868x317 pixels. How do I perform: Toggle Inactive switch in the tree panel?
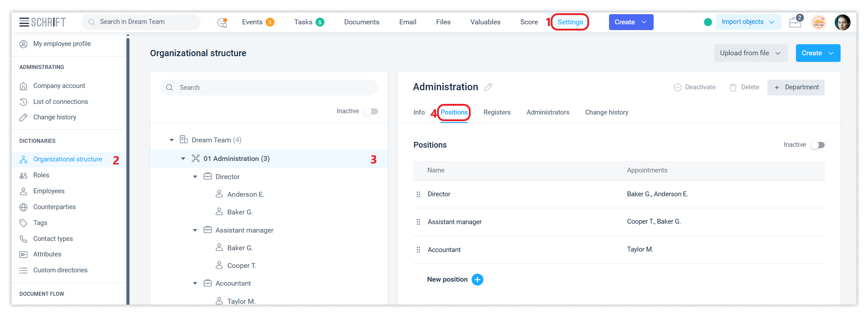(x=371, y=111)
